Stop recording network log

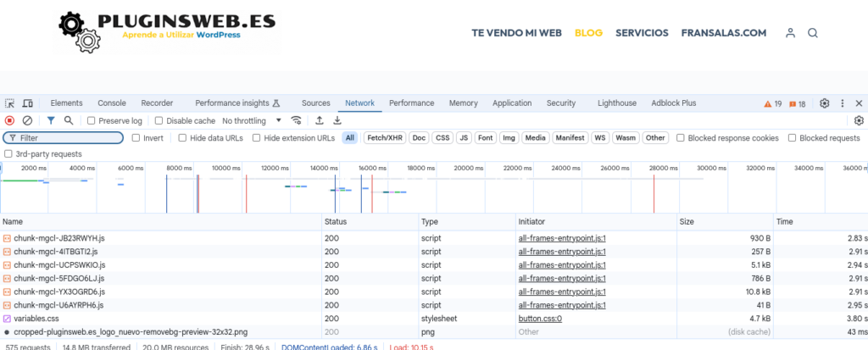pyautogui.click(x=9, y=120)
